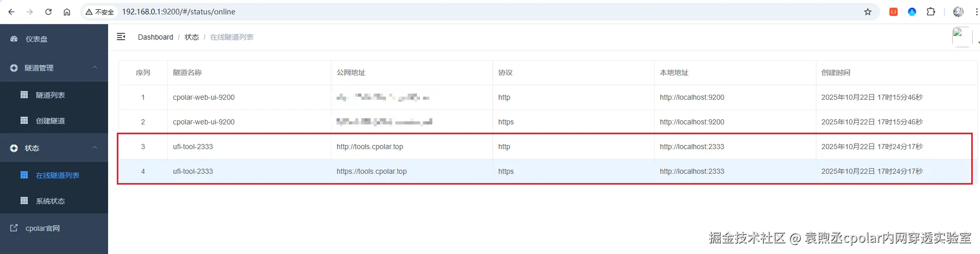Click the cpolar官网 external-link icon
The height and width of the screenshot is (254, 980).
pyautogui.click(x=14, y=228)
